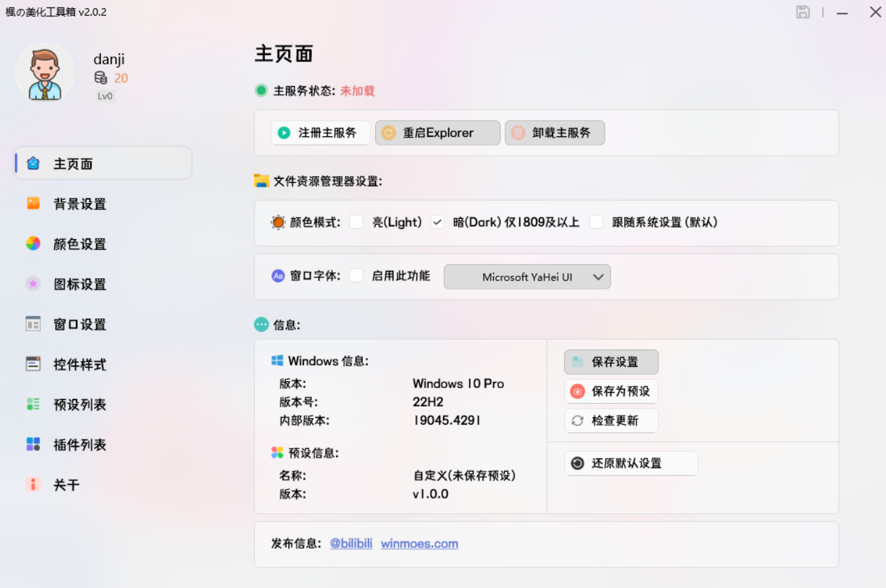Open 窗口设置 in the sidebar

coord(33,324)
